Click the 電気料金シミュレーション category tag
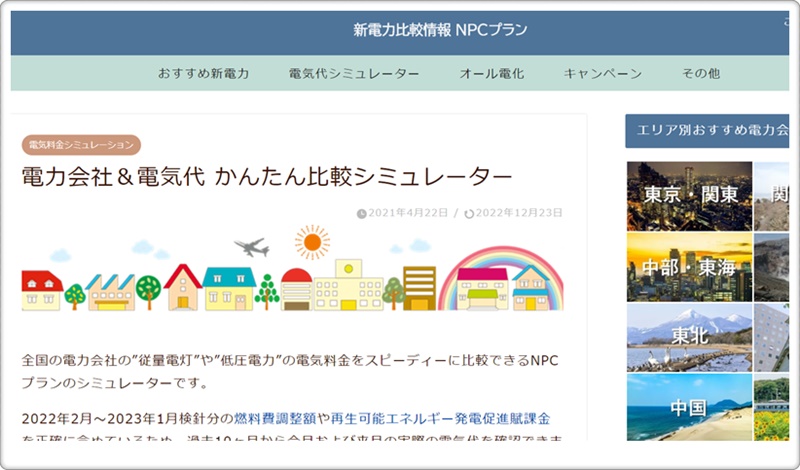Image resolution: width=800 pixels, height=470 pixels. tap(81, 145)
